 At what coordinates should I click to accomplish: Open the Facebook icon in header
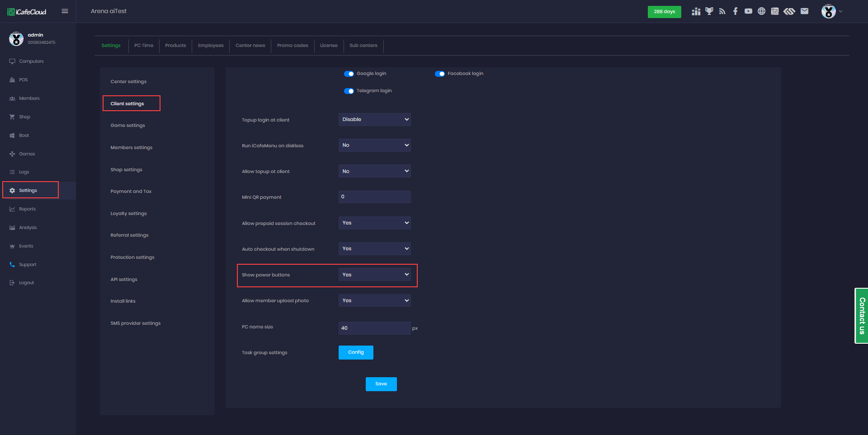[x=735, y=11]
